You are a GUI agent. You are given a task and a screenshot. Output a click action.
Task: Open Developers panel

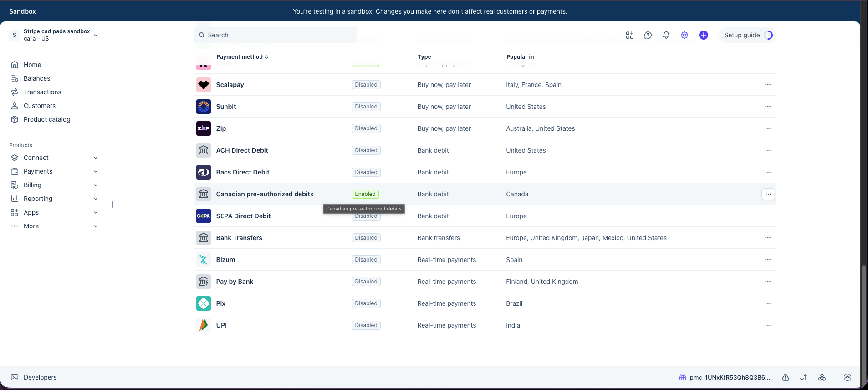(34, 377)
